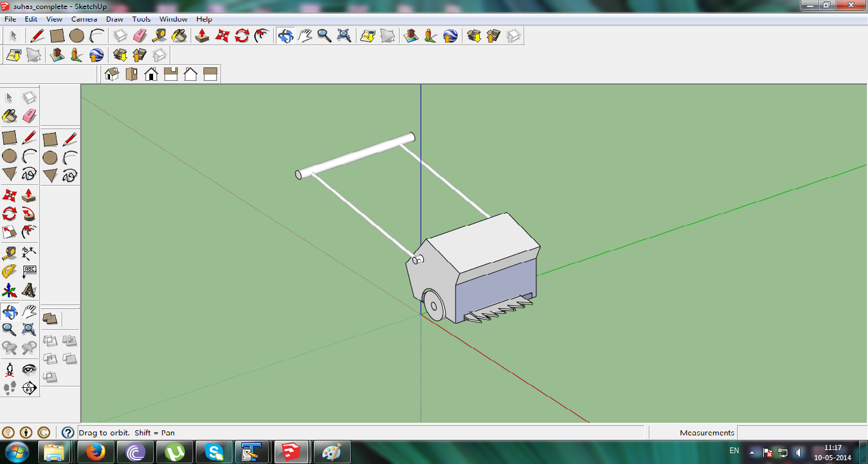The image size is (868, 464).
Task: Open the volume speaker tray icon
Action: (799, 453)
